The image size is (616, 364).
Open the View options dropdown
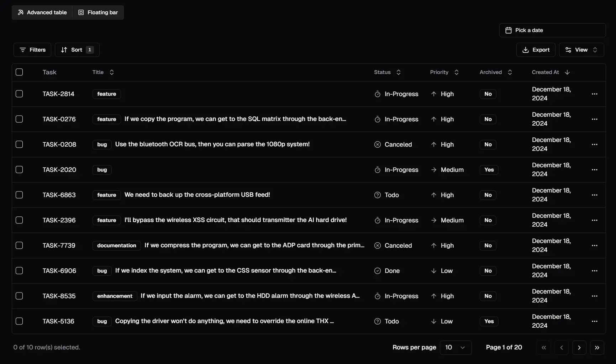pyautogui.click(x=581, y=50)
